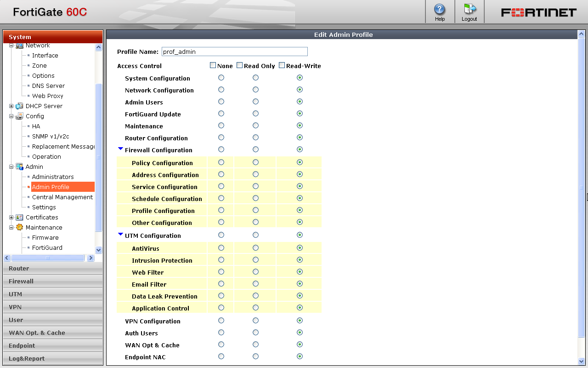Open the Interface network page
The image size is (588, 368).
click(x=45, y=55)
